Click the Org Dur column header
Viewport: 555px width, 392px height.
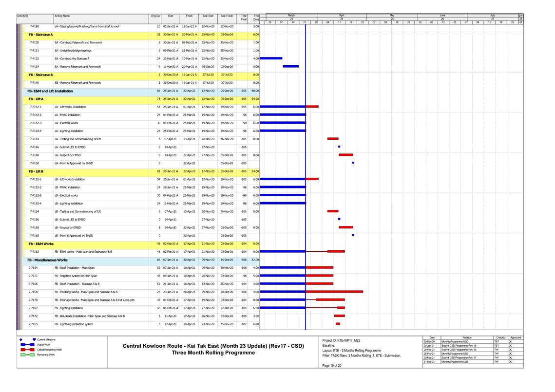pyautogui.click(x=155, y=16)
